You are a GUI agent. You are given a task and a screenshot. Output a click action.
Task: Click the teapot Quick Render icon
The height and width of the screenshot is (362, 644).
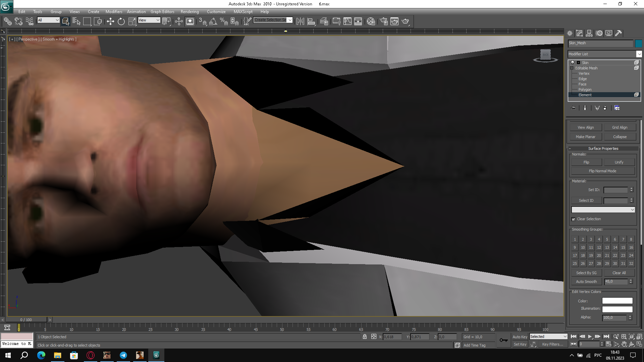(406, 21)
